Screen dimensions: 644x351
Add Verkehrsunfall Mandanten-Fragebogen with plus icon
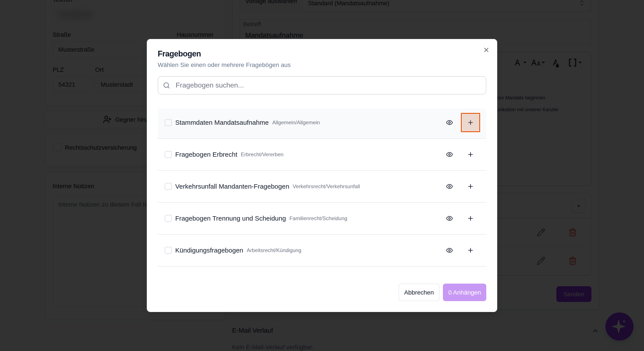(x=471, y=186)
